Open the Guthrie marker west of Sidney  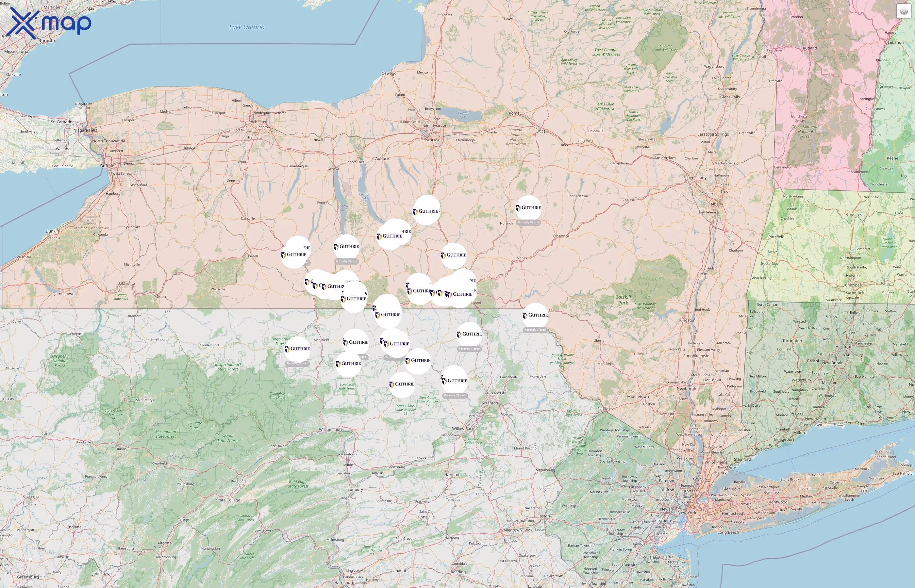point(454,255)
